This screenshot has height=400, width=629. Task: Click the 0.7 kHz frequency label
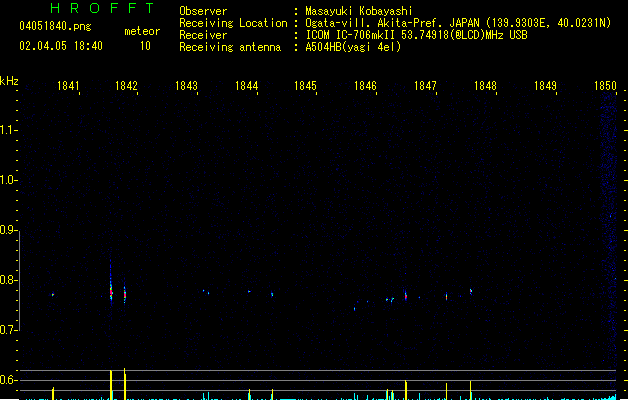pos(8,330)
